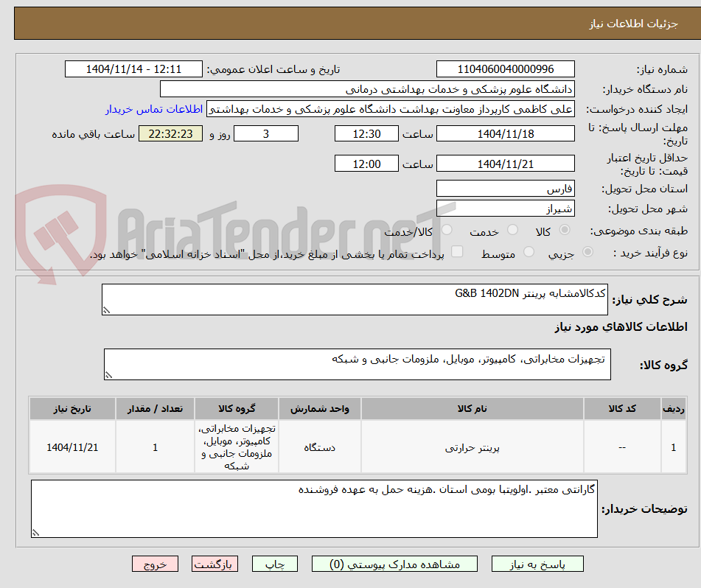Click the goods group text box

tap(358, 365)
